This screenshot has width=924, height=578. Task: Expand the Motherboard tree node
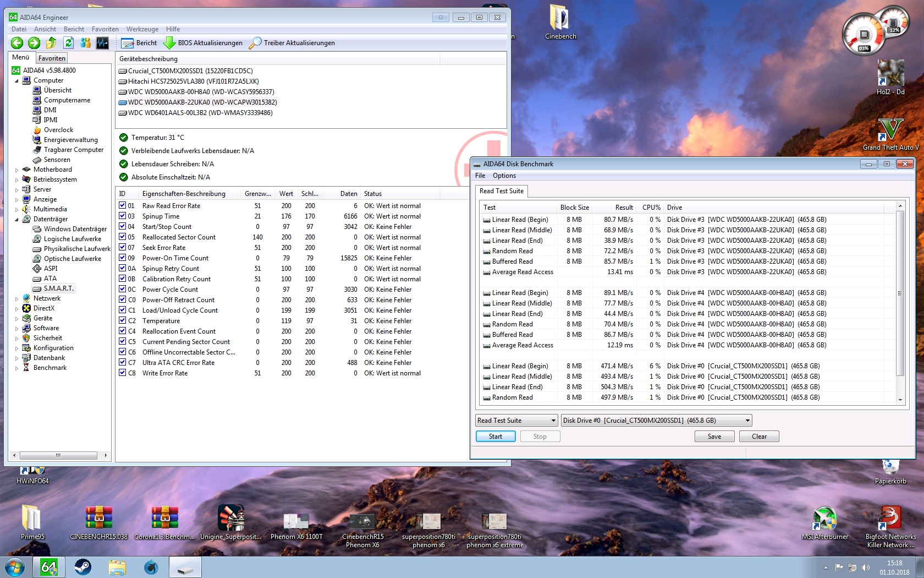(16, 170)
